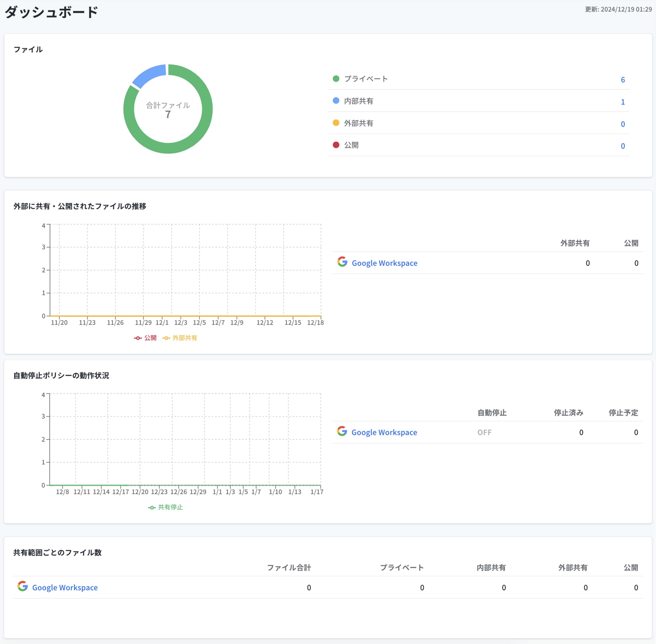Click the blue 内部共有 legend dot
Screen dimensions: 656x644
(x=336, y=100)
